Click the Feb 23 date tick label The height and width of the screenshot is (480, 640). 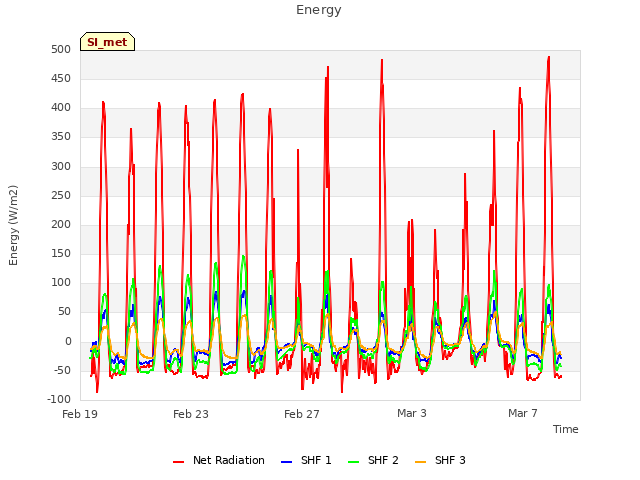tap(191, 414)
